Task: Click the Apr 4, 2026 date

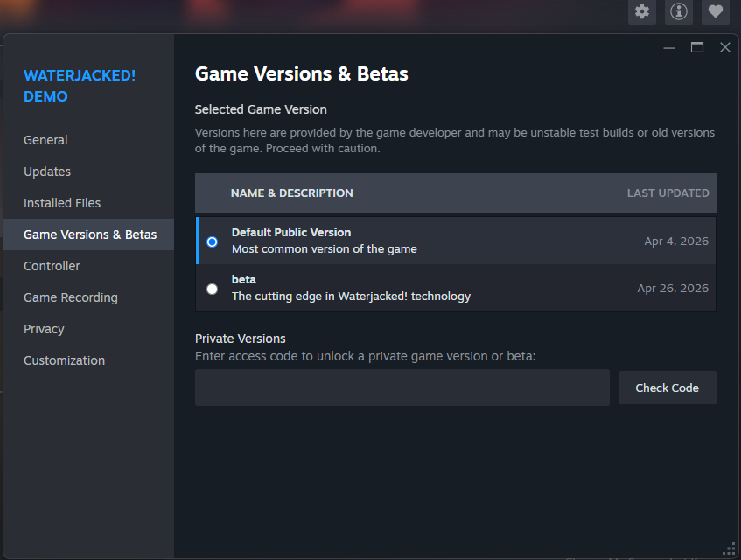Action: (676, 241)
